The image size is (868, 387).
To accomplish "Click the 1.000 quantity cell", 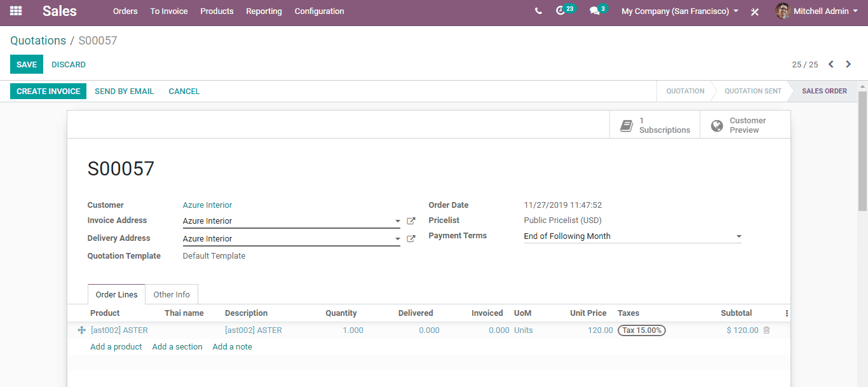I will pos(353,330).
